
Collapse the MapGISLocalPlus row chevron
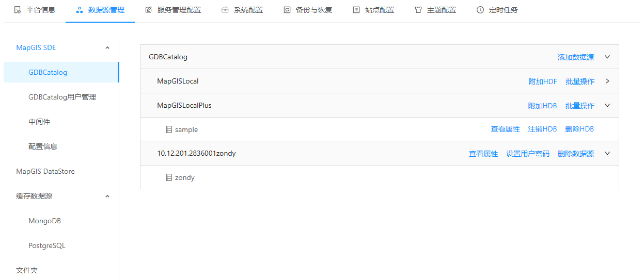[607, 105]
